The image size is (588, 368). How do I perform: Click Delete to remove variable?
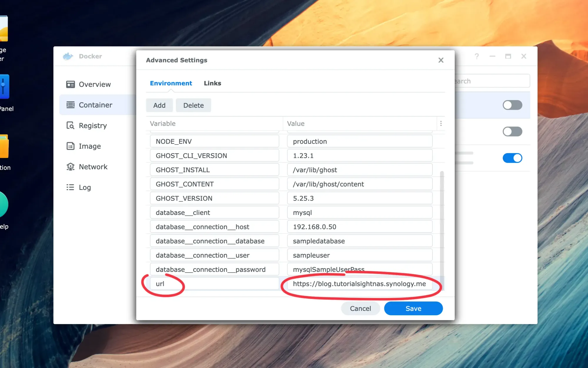tap(193, 105)
